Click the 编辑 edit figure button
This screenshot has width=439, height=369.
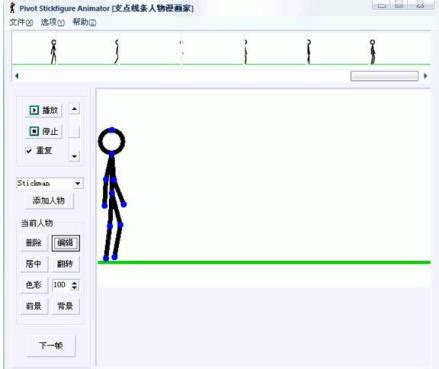point(65,243)
